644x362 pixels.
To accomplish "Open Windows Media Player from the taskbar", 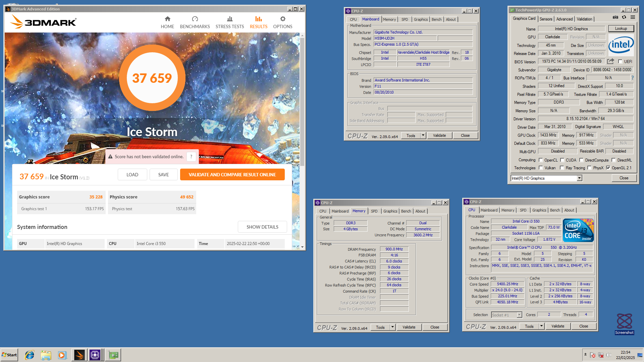I will coord(62,355).
